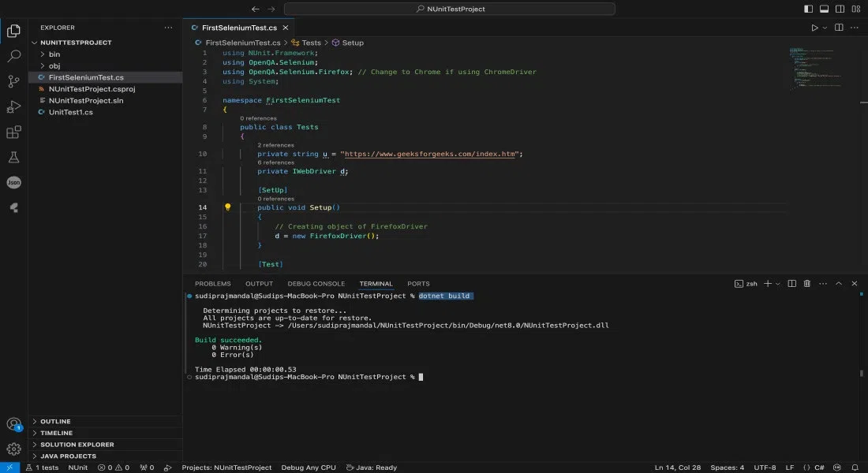The width and height of the screenshot is (868, 473).
Task: Open the Extensions view
Action: (x=13, y=132)
